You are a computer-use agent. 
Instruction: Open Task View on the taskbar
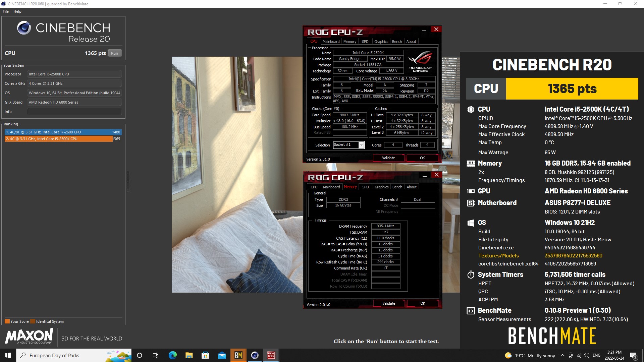click(x=155, y=355)
